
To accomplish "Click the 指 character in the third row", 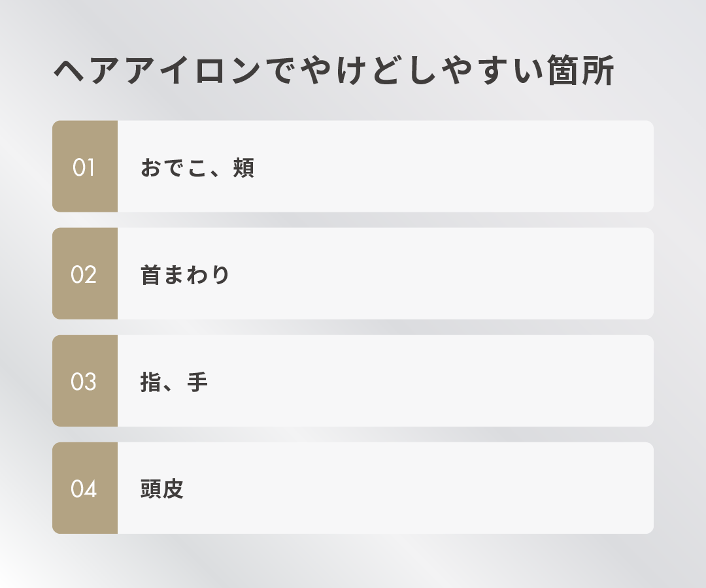I will pos(151,382).
